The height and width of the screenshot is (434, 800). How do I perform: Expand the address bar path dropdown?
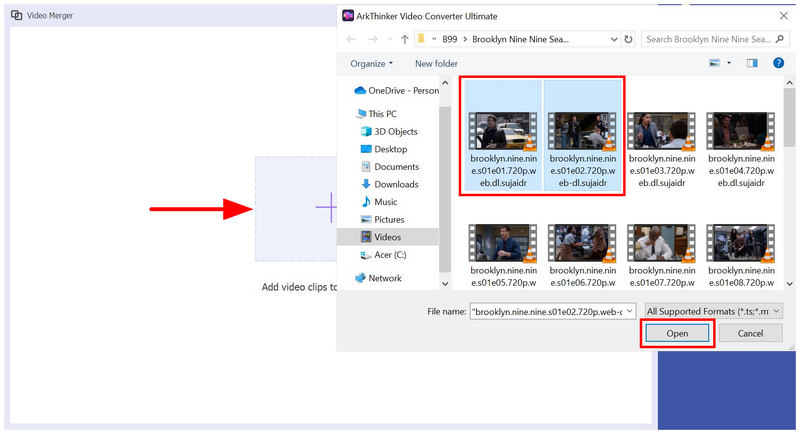(x=614, y=39)
